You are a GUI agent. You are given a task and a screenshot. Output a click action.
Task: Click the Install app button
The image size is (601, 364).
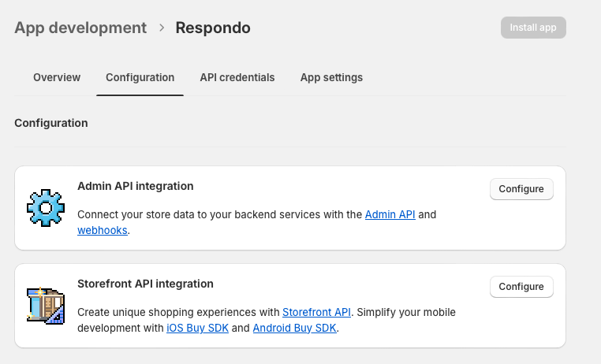pos(533,28)
